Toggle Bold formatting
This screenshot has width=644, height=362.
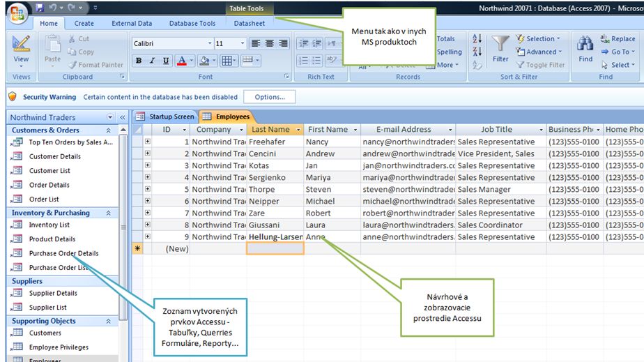click(x=139, y=61)
